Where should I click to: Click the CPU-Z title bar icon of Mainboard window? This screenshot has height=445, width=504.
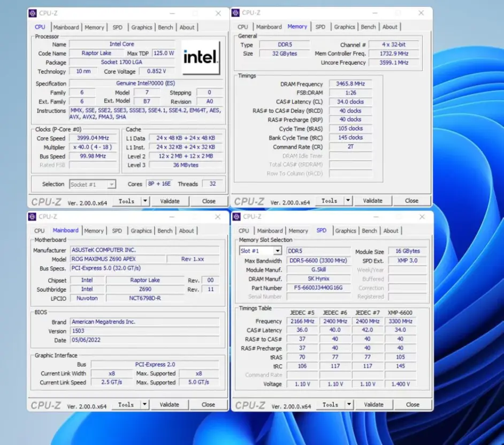tap(32, 216)
